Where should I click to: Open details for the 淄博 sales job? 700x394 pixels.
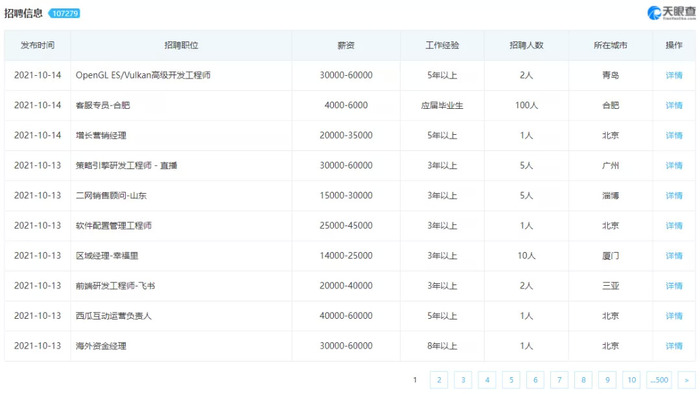674,195
